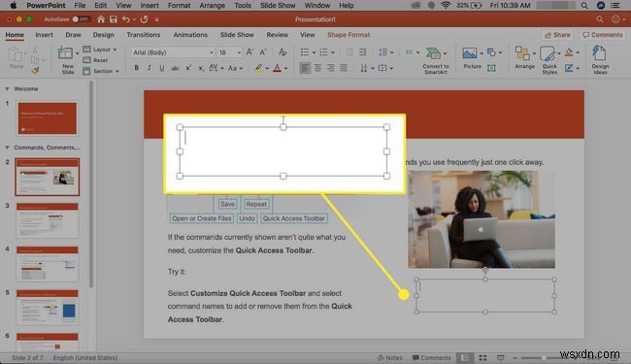Click the text highlight color pen

pyautogui.click(x=258, y=68)
